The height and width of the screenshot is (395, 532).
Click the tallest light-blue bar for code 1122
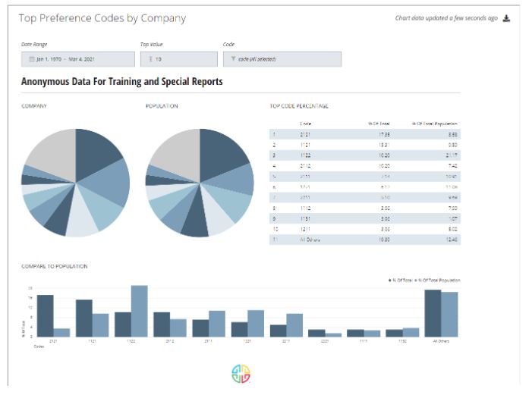(x=139, y=311)
